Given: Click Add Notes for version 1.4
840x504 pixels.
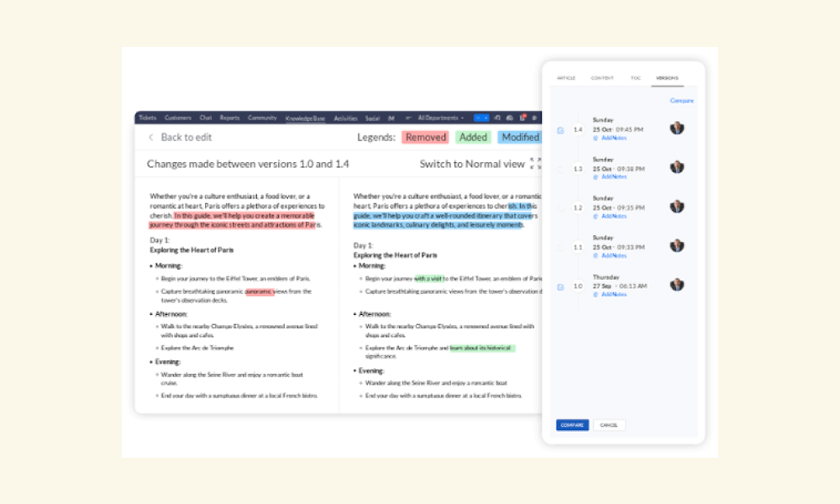Looking at the screenshot, I should coord(613,139).
